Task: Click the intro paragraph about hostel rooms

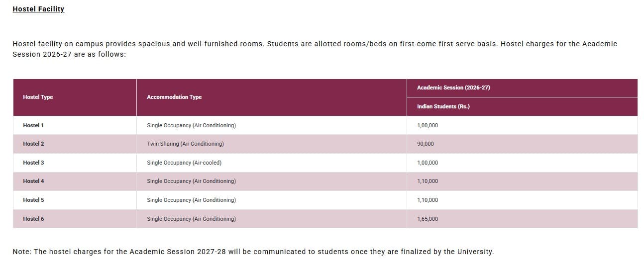Action: point(315,49)
